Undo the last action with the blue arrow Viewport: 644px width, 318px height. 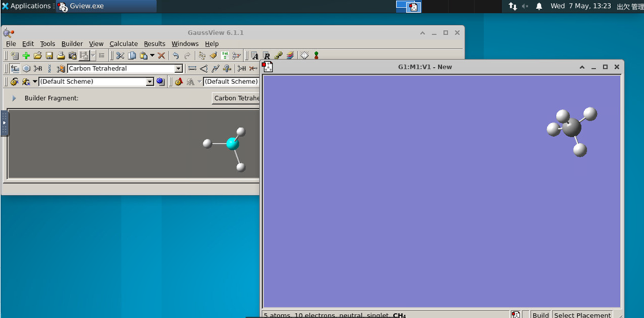coord(176,55)
